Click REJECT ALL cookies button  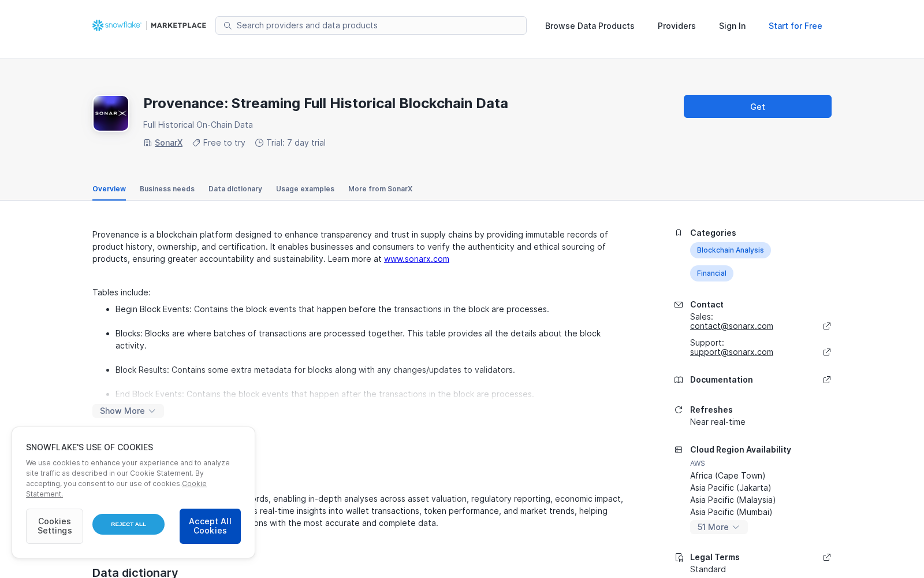pos(128,524)
